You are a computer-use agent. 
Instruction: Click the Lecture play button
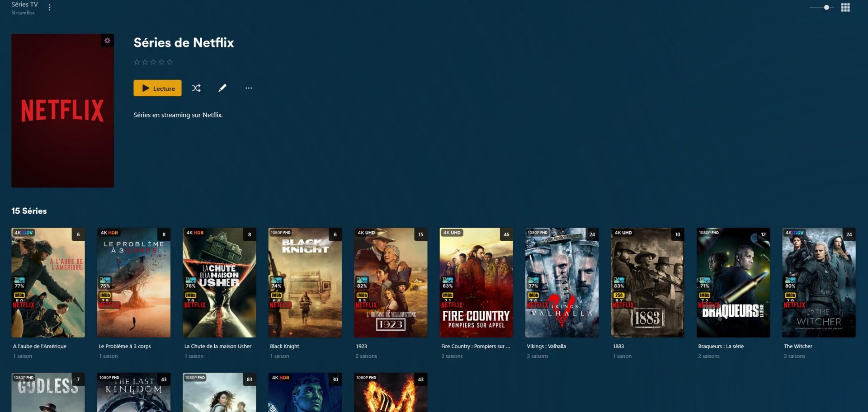click(x=157, y=88)
